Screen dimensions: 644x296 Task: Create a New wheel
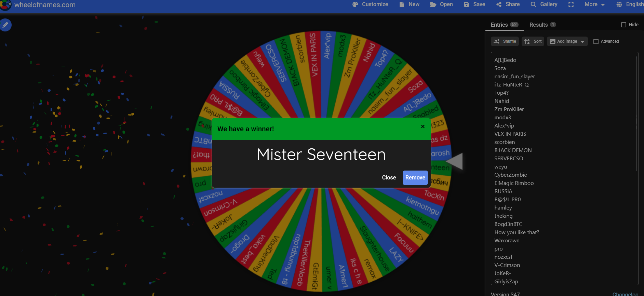click(x=409, y=4)
